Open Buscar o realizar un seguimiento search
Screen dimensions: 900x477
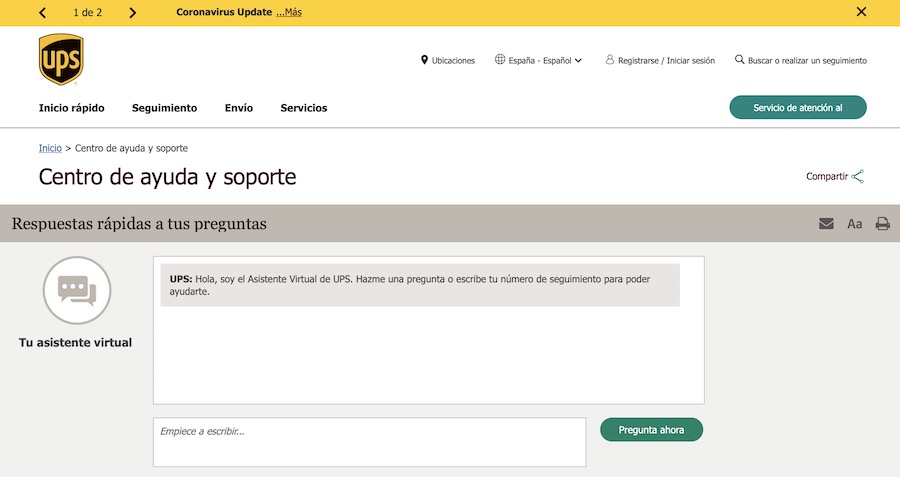tap(800, 61)
